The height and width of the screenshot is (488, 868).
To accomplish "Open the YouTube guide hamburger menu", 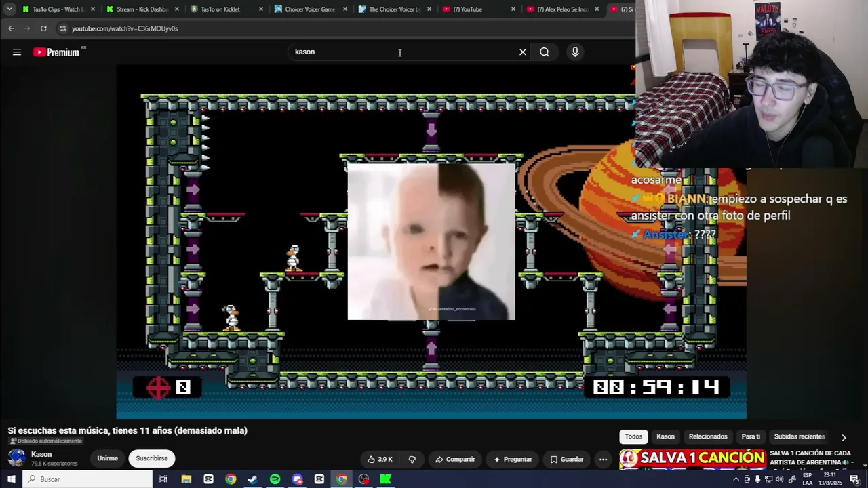I will tap(17, 52).
